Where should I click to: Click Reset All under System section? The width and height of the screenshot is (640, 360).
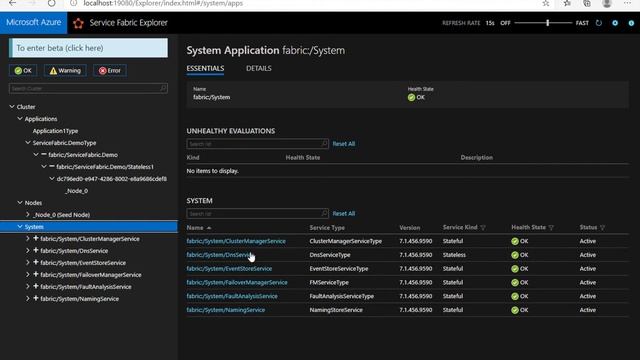coord(344,213)
